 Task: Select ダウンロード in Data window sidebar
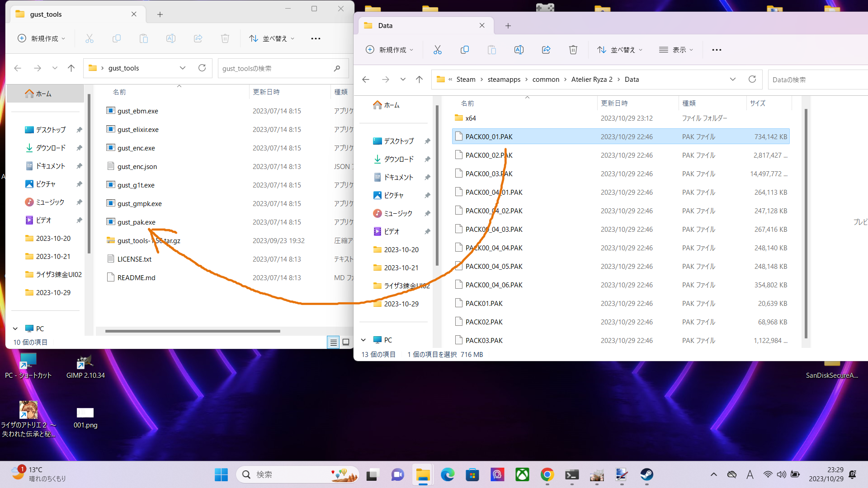coord(399,159)
